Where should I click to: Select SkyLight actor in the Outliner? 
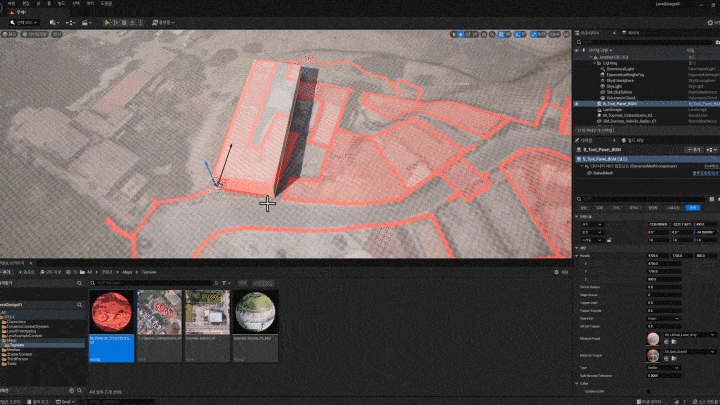click(x=613, y=86)
